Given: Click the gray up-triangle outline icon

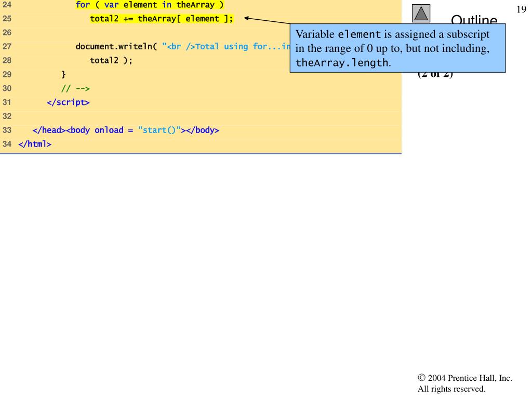Looking at the screenshot, I should (x=421, y=14).
